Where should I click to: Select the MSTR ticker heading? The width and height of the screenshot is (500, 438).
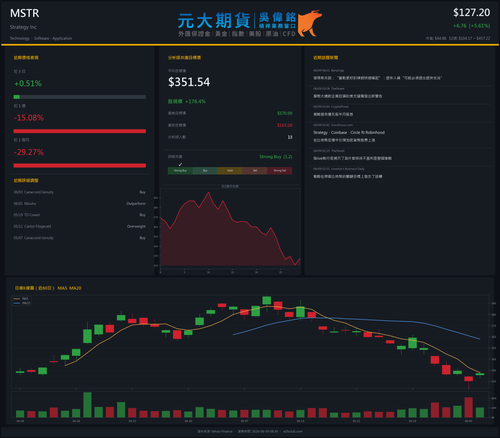coord(25,13)
